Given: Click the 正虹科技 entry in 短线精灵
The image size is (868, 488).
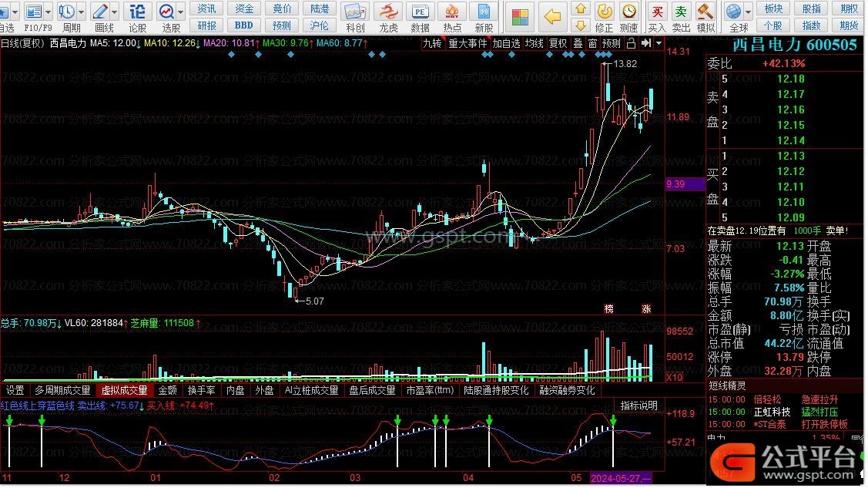Looking at the screenshot, I should point(772,412).
